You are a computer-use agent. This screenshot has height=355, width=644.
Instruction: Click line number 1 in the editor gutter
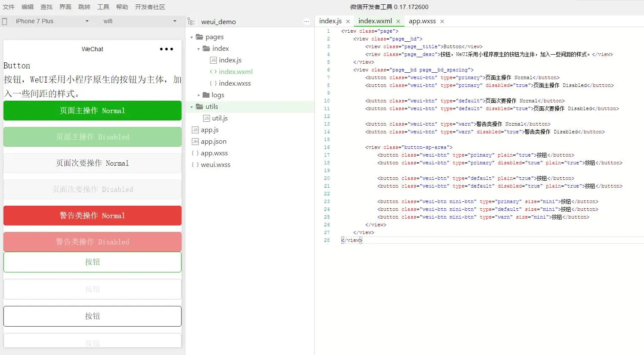328,31
